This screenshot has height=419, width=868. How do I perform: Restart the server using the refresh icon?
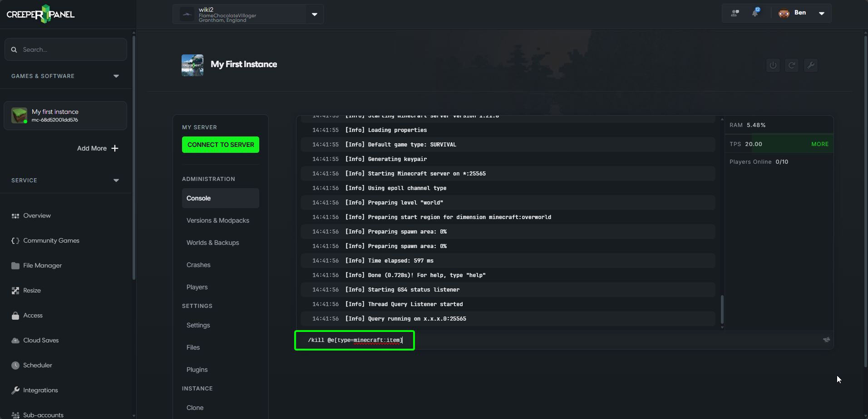(x=792, y=65)
